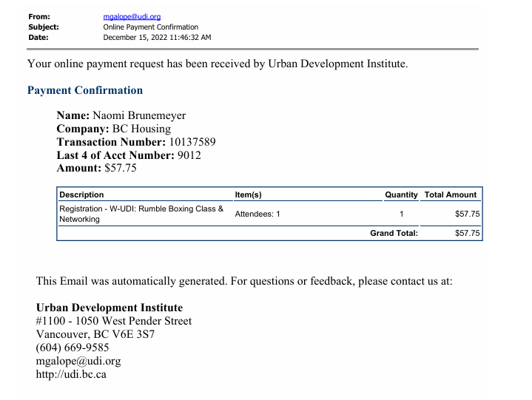Open the http://udi.bc.ca website address
Viewport: 532px width, 400px height.
71,374
